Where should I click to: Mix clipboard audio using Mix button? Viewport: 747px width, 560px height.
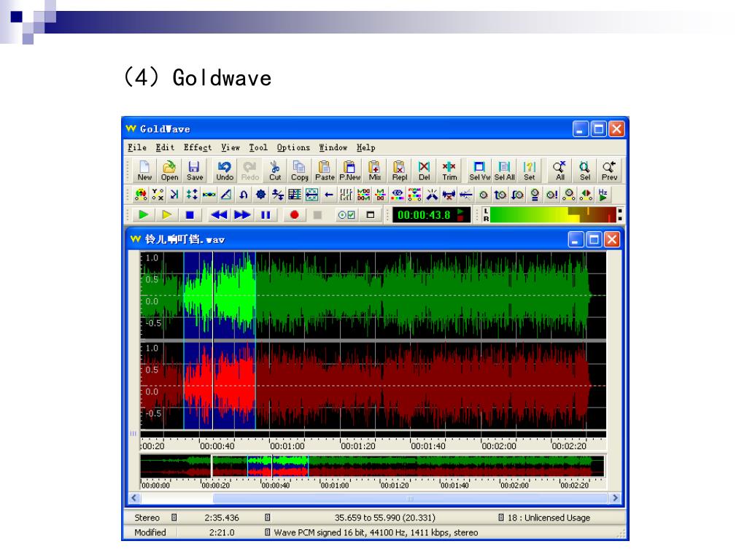[x=375, y=171]
